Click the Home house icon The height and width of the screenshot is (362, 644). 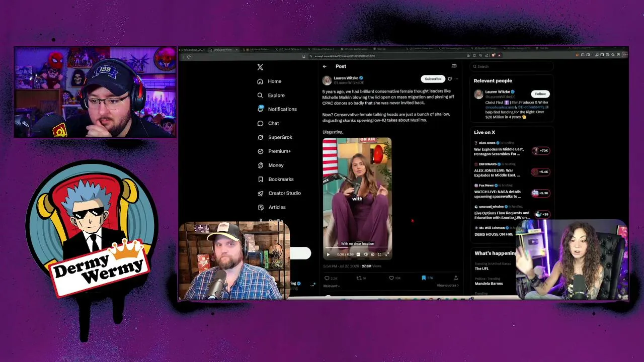click(260, 81)
